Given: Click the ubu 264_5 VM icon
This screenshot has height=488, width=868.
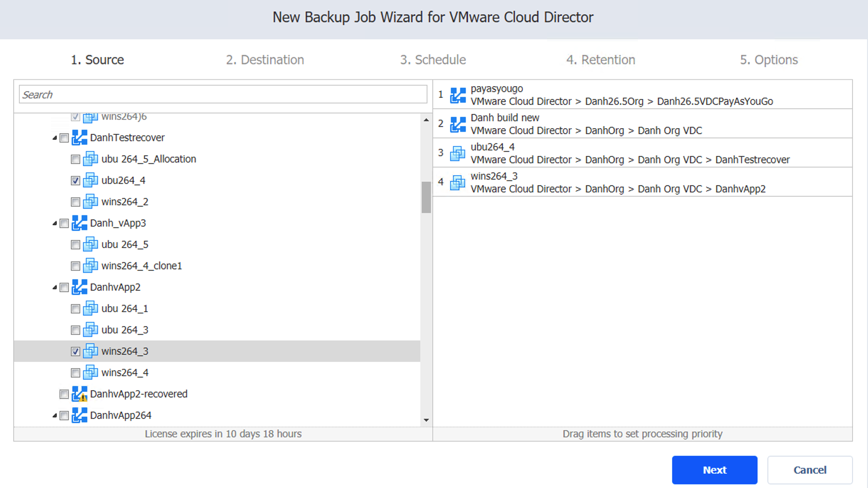Looking at the screenshot, I should pos(90,244).
